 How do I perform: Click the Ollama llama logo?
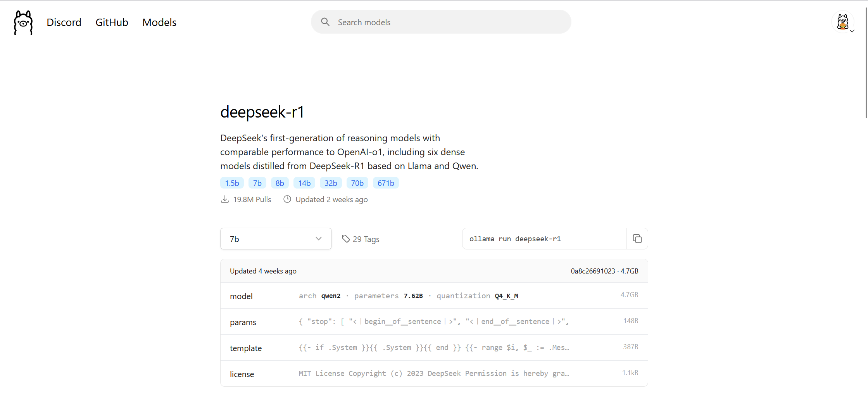click(23, 22)
